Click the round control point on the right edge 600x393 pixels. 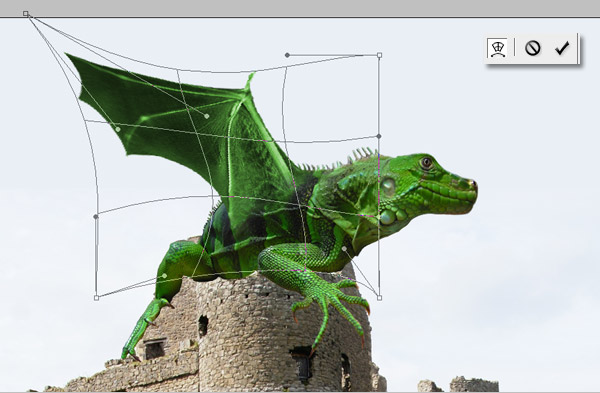[x=379, y=136]
